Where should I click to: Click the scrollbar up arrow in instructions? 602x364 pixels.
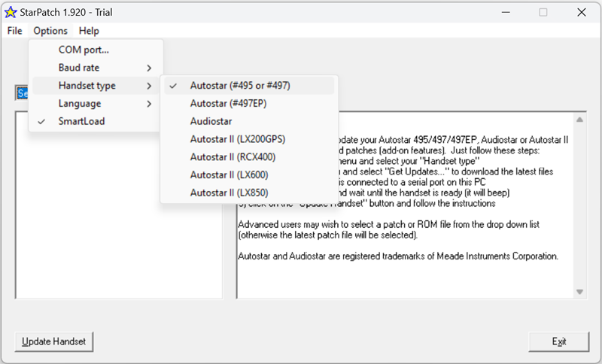tap(580, 120)
